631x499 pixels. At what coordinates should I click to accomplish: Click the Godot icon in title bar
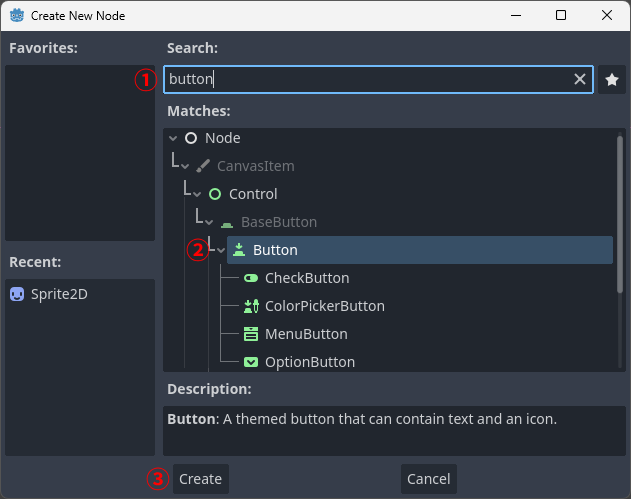point(16,16)
